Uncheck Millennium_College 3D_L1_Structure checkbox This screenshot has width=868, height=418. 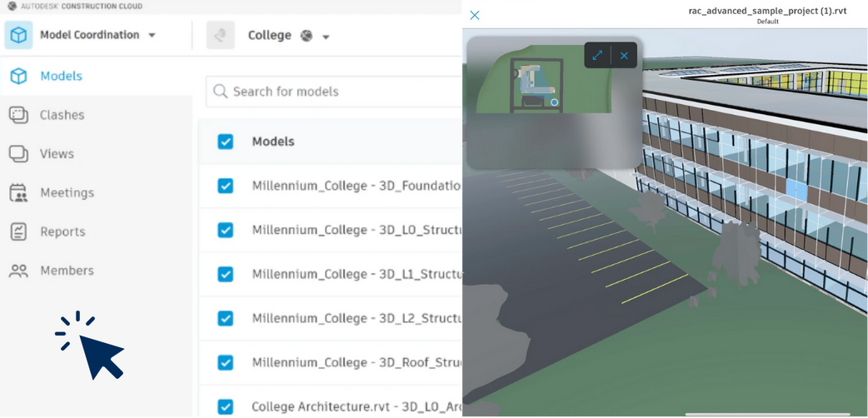click(x=225, y=274)
